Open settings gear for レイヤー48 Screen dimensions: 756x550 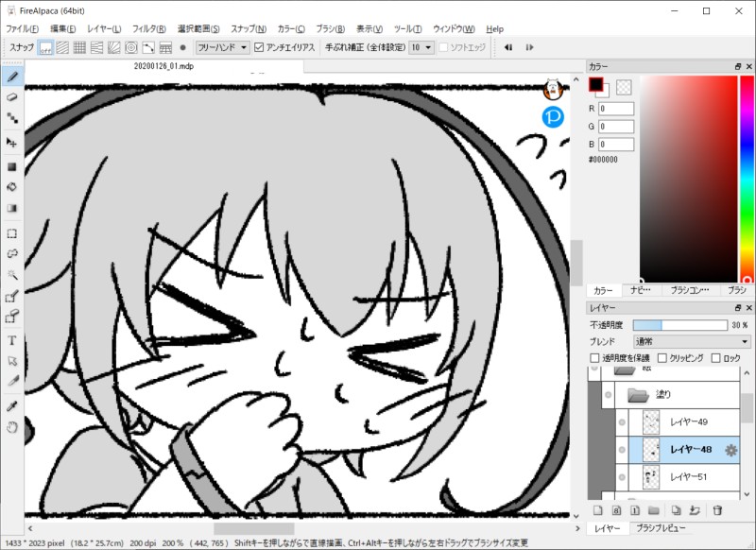click(x=730, y=450)
